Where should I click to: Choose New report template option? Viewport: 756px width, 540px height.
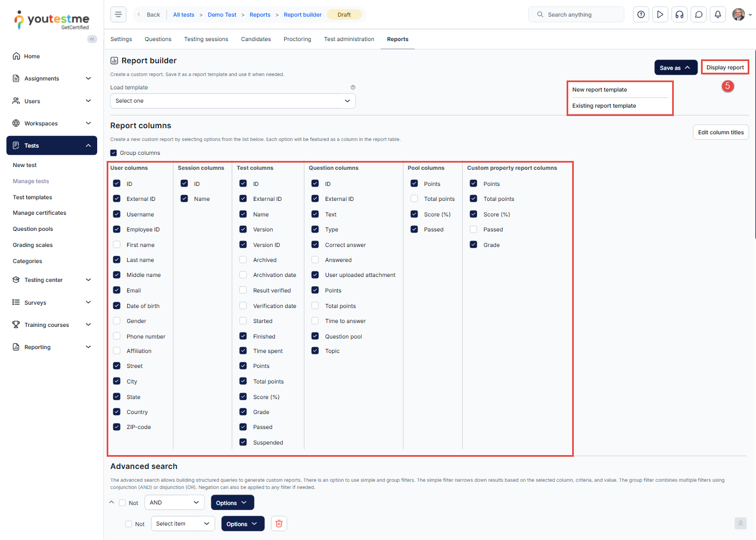click(x=599, y=90)
